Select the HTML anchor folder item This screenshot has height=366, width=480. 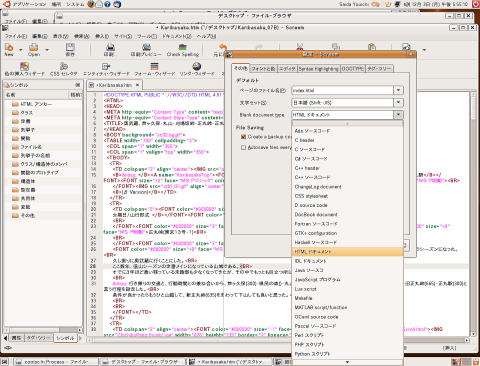pyautogui.click(x=37, y=104)
